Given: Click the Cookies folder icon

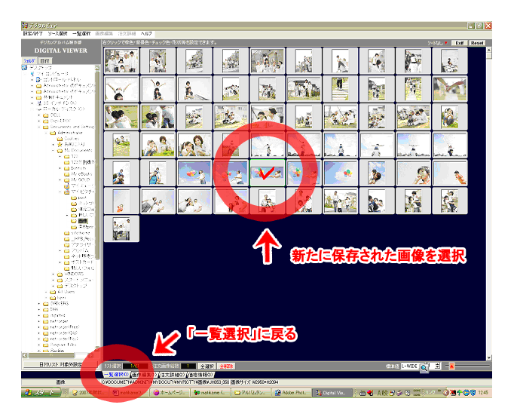Looking at the screenshot, I should click(x=60, y=139).
